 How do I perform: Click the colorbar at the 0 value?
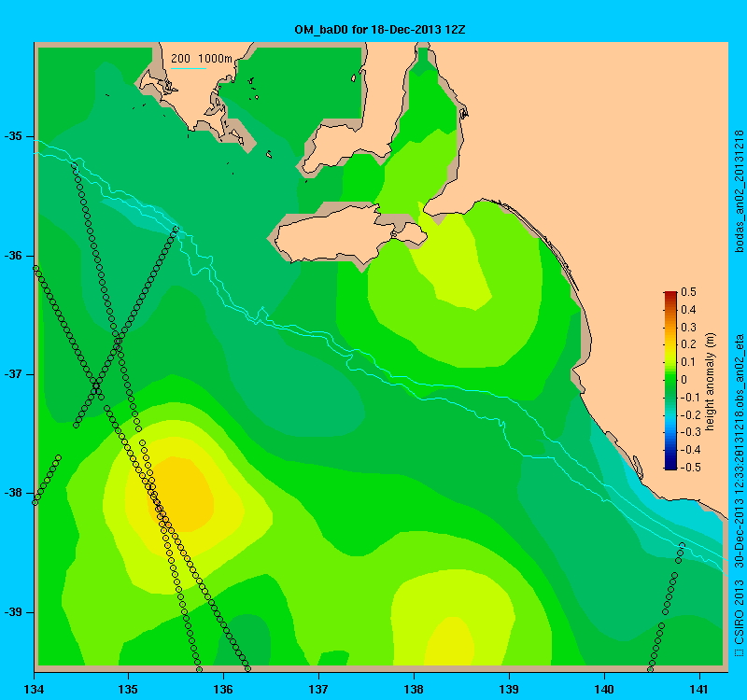click(x=670, y=380)
